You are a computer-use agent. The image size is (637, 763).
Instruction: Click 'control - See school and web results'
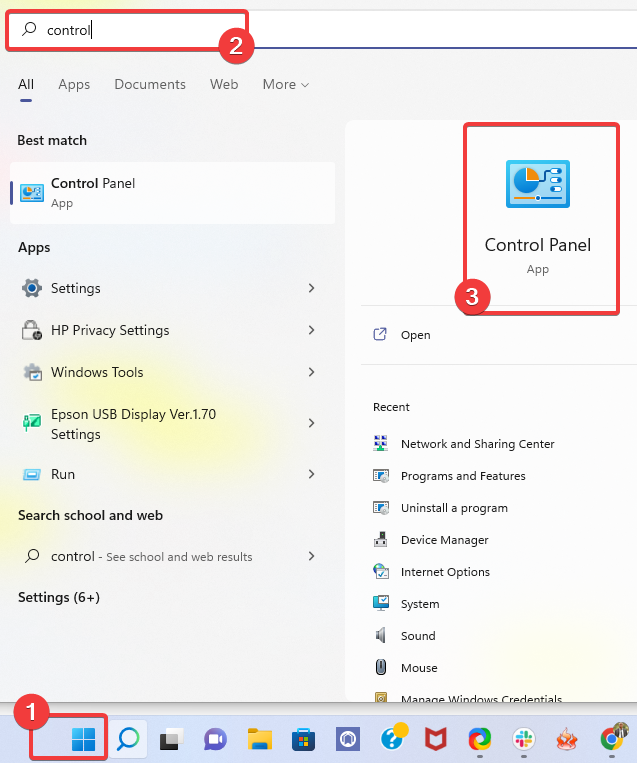click(x=151, y=556)
